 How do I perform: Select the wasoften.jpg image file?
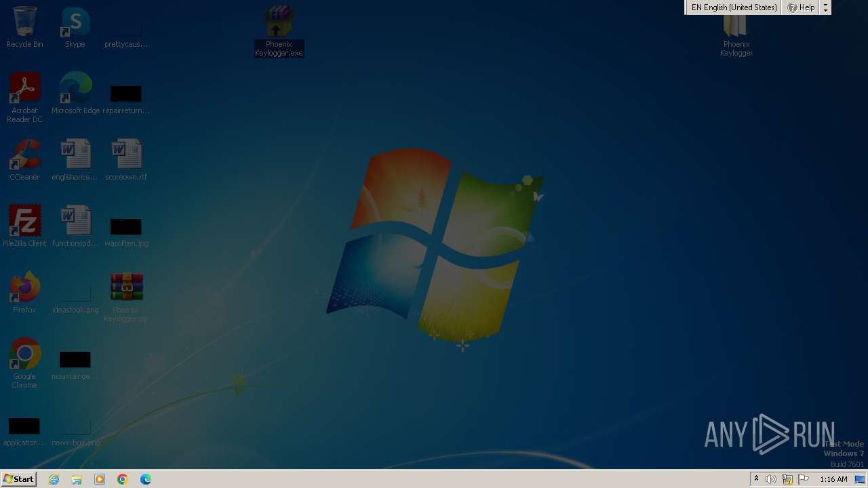(126, 232)
